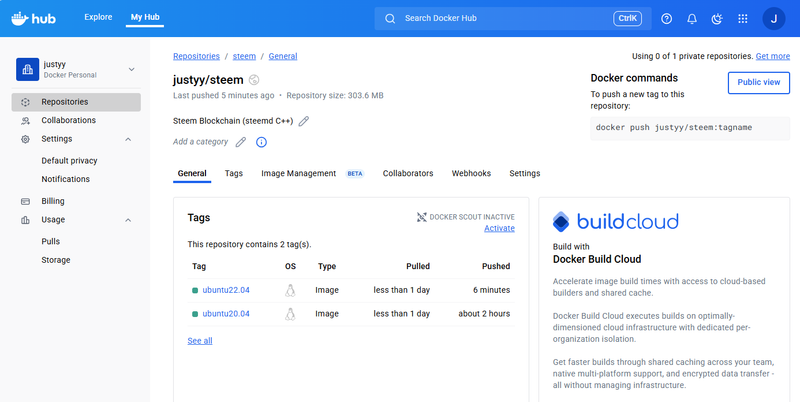Click the Repositories sidebar icon

tap(25, 102)
